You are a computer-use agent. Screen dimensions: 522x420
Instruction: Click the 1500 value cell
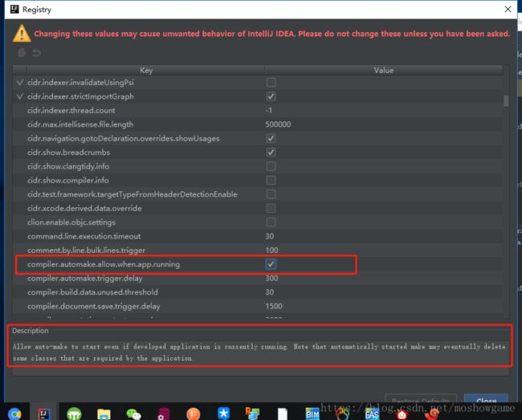(x=274, y=306)
